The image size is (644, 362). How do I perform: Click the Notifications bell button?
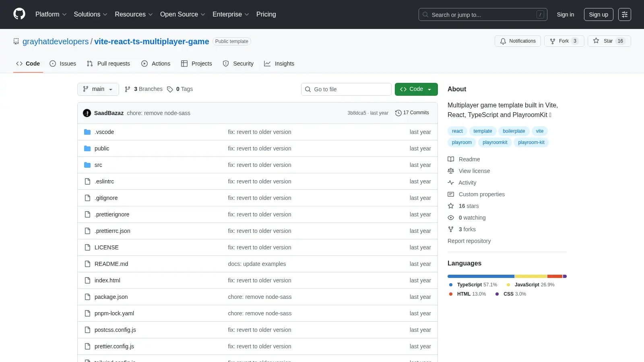518,41
